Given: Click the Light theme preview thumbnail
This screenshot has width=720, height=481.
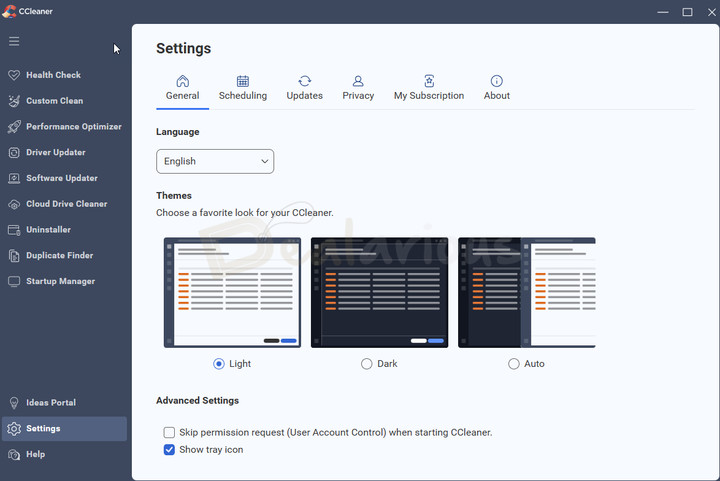Looking at the screenshot, I should click(x=232, y=292).
